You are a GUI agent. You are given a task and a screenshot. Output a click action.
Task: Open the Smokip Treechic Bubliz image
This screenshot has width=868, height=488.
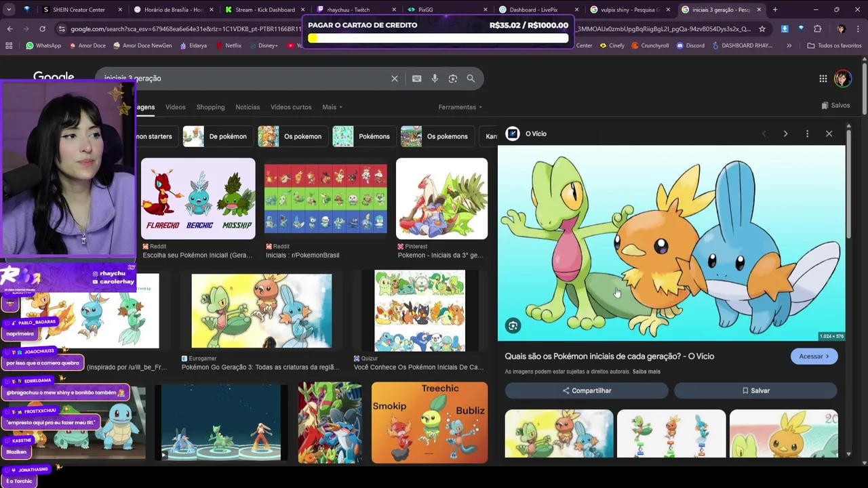pos(429,423)
